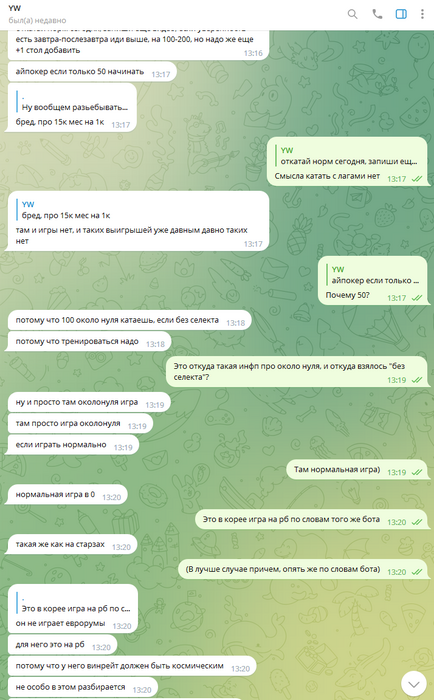This screenshot has height=700, width=434.
Task: Start a voice call with YW
Action: (377, 14)
